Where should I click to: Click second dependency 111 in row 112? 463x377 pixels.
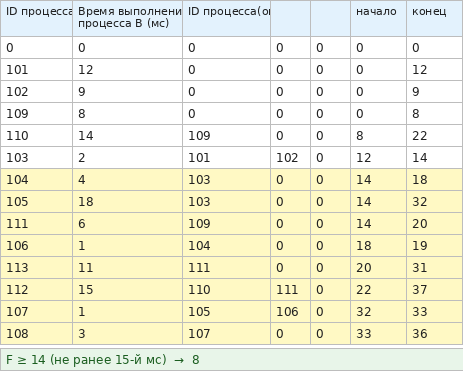coord(291,290)
